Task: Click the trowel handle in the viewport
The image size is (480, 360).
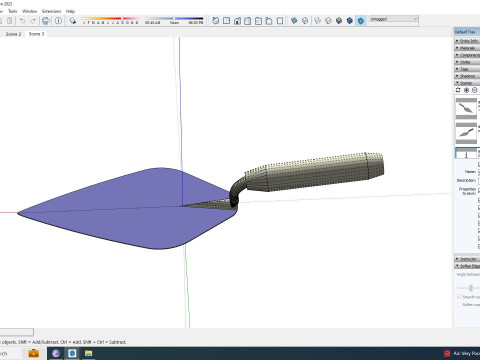Action: tap(317, 172)
